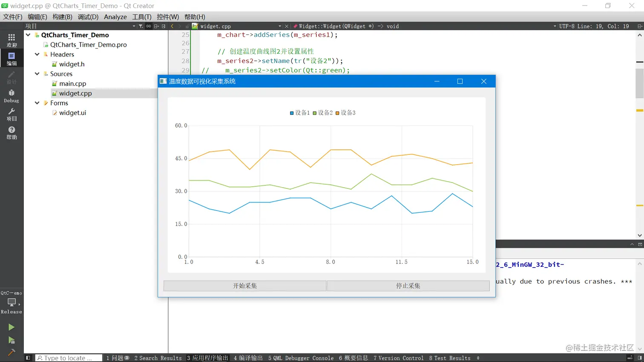This screenshot has height=362, width=644.
Task: Click the green Run button
Action: pyautogui.click(x=11, y=327)
